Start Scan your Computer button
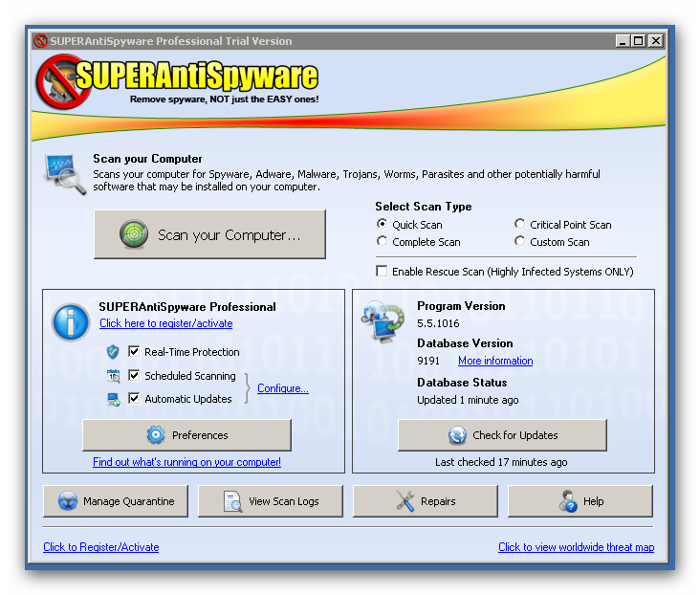This screenshot has width=700, height=595. [209, 234]
